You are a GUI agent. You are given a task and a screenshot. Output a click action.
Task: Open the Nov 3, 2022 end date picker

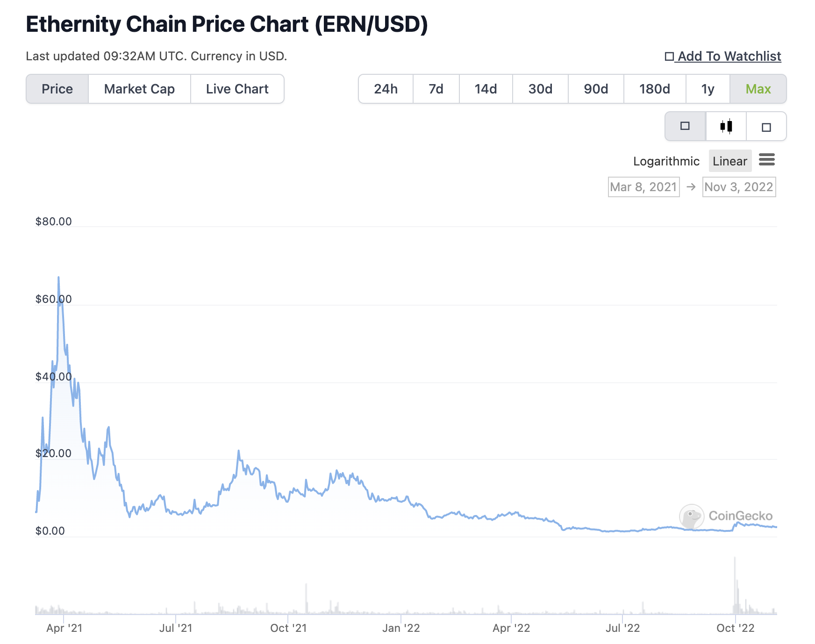coord(739,187)
